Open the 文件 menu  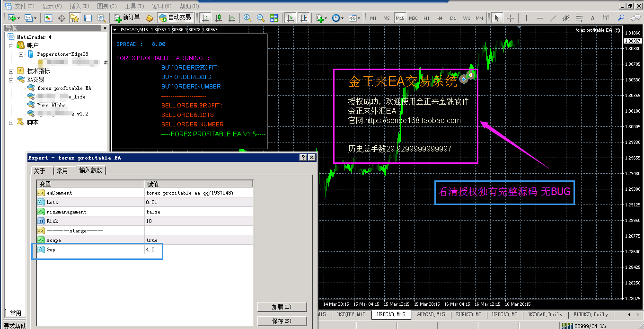point(25,6)
